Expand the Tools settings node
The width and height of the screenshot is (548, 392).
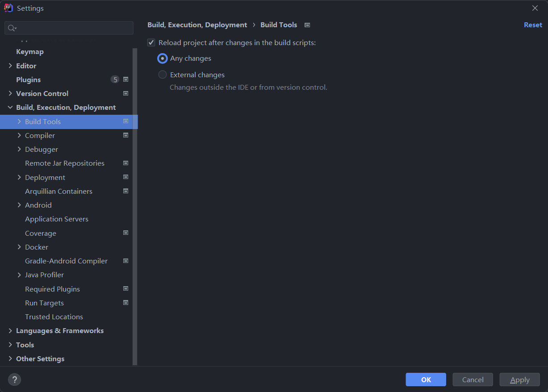click(10, 345)
